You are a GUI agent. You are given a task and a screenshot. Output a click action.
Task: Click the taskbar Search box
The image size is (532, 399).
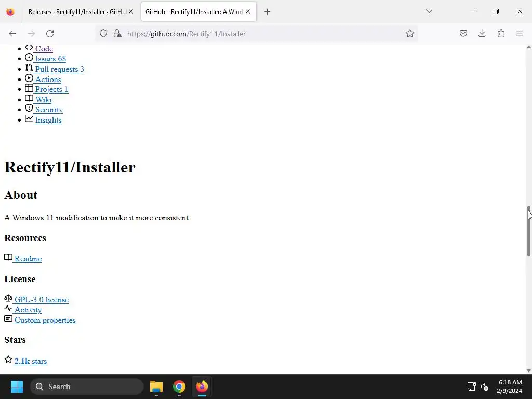[87, 387]
